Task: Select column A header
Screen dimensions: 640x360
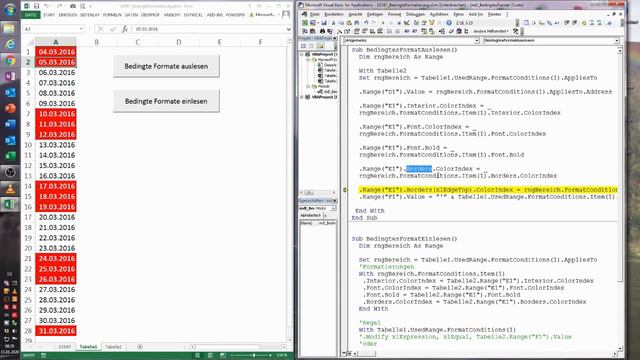Action: [56, 42]
